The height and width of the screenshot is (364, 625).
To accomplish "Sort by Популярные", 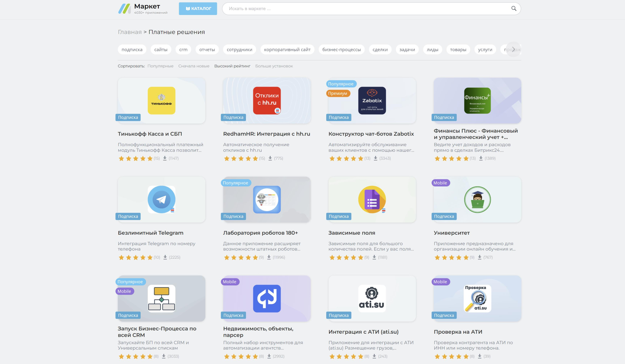I will click(x=160, y=66).
